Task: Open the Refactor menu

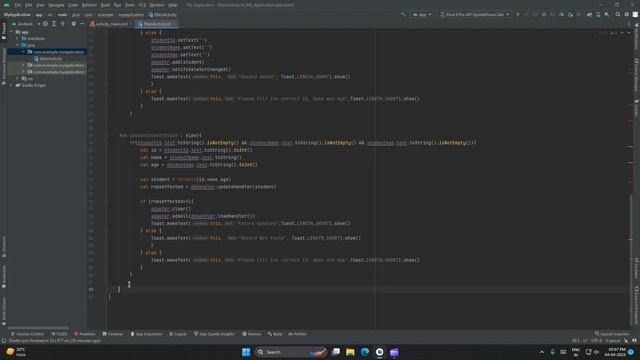Action: [89, 5]
